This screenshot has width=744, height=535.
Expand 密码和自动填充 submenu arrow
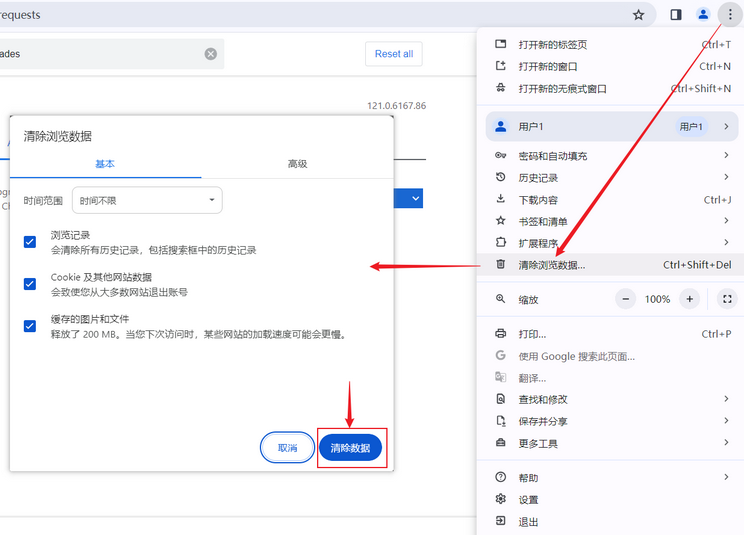click(726, 155)
